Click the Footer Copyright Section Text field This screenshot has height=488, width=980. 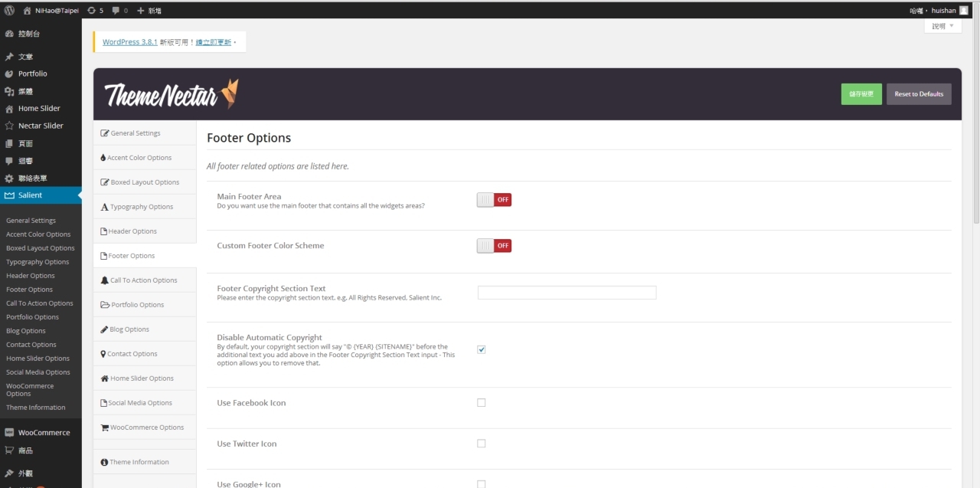point(567,293)
